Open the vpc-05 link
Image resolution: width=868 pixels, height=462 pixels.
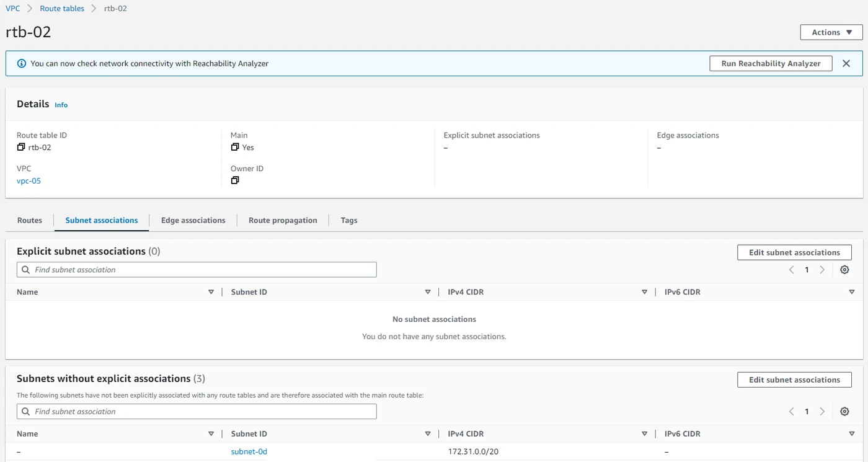tap(29, 181)
